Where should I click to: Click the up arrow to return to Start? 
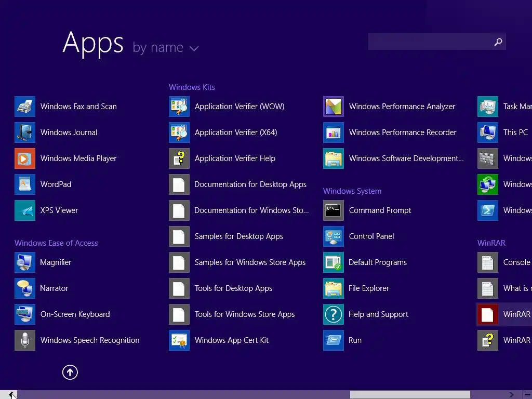[70, 372]
